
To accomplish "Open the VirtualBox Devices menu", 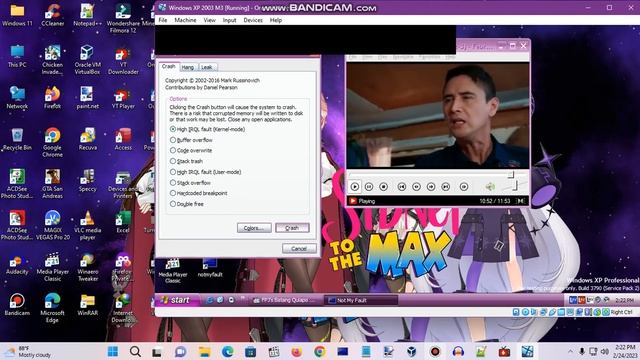I will [x=253, y=20].
